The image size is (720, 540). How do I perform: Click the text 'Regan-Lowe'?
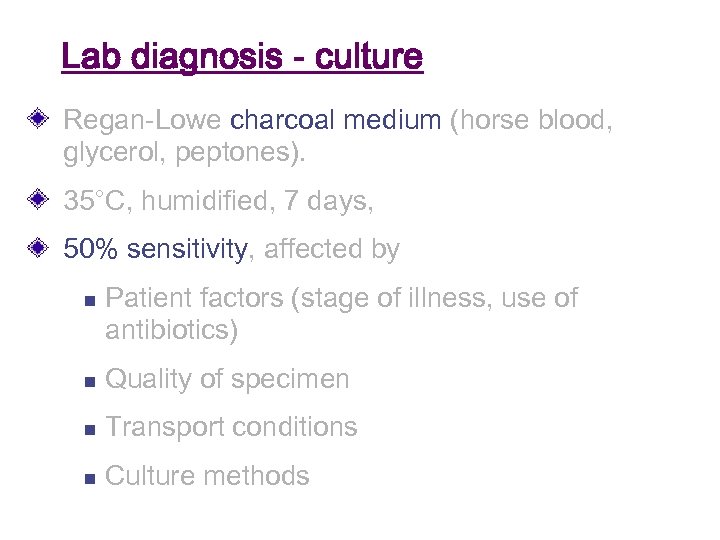click(143, 121)
